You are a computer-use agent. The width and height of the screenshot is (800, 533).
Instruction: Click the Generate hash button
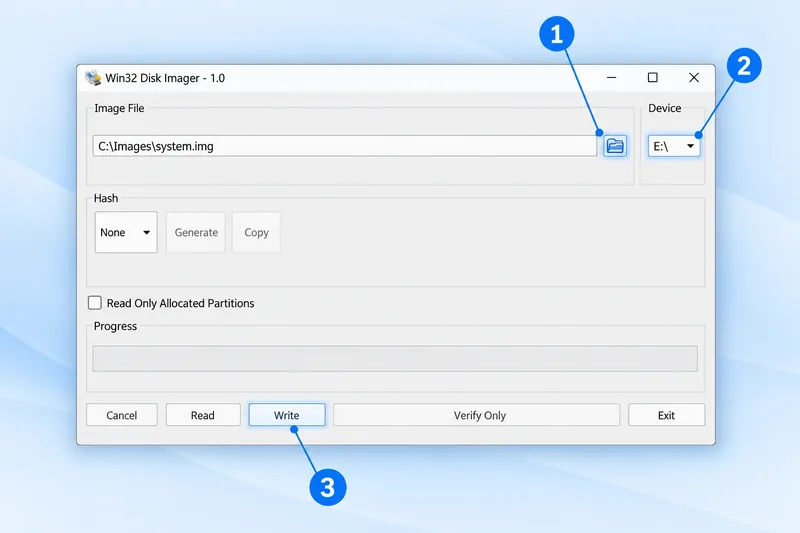[196, 232]
